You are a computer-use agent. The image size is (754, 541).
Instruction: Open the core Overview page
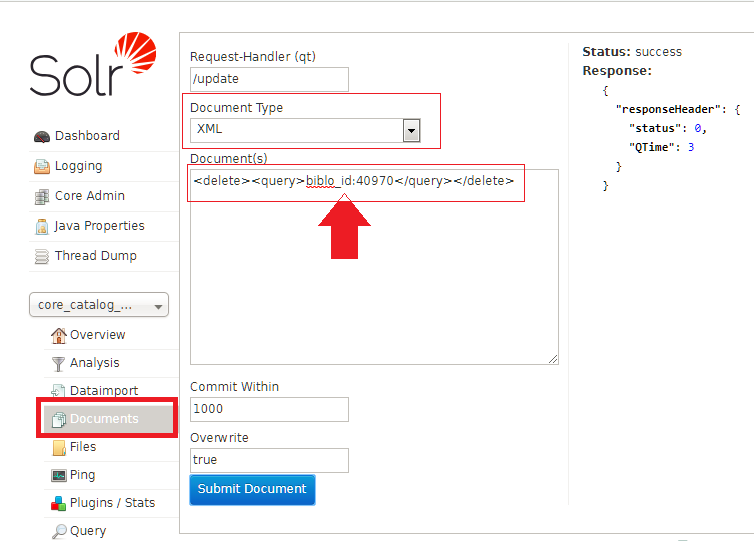click(x=98, y=335)
